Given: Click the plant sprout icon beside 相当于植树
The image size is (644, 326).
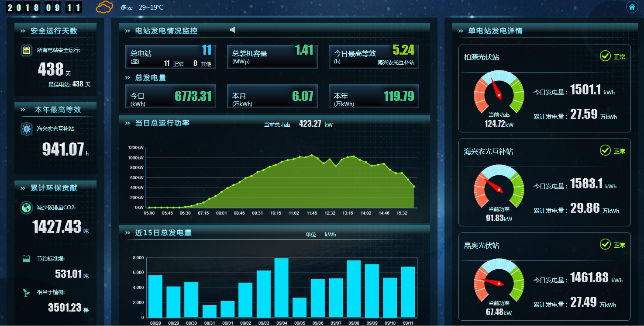Looking at the screenshot, I should 27,292.
